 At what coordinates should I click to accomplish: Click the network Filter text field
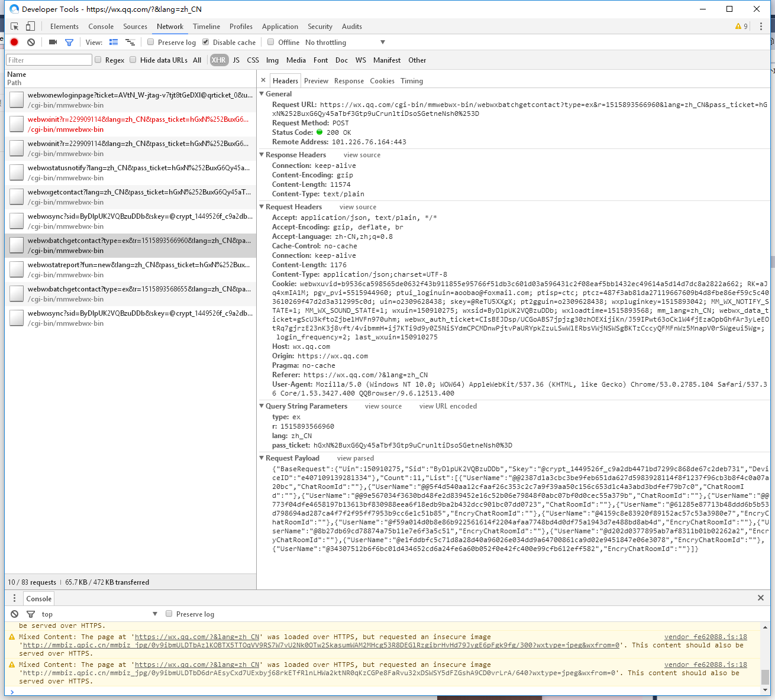[x=49, y=60]
